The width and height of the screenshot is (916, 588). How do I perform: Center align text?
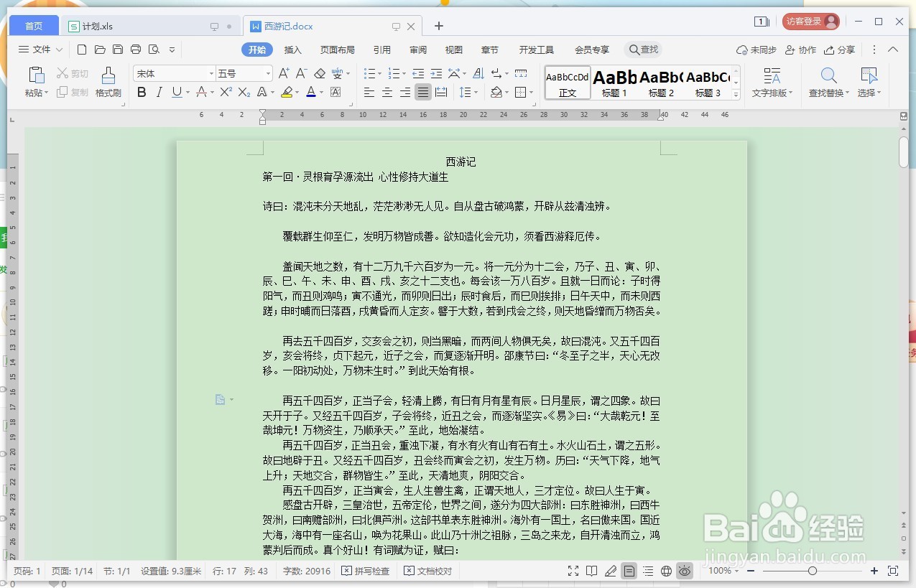(x=387, y=92)
